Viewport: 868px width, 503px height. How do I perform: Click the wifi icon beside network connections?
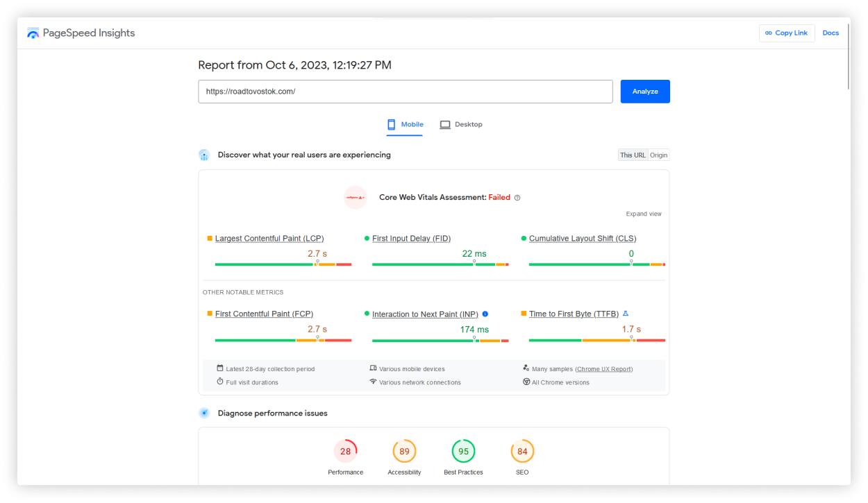(x=373, y=382)
